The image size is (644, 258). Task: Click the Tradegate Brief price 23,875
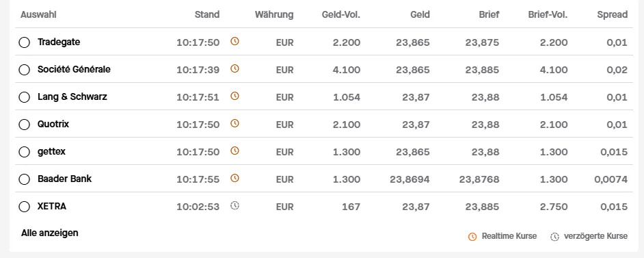pyautogui.click(x=482, y=42)
